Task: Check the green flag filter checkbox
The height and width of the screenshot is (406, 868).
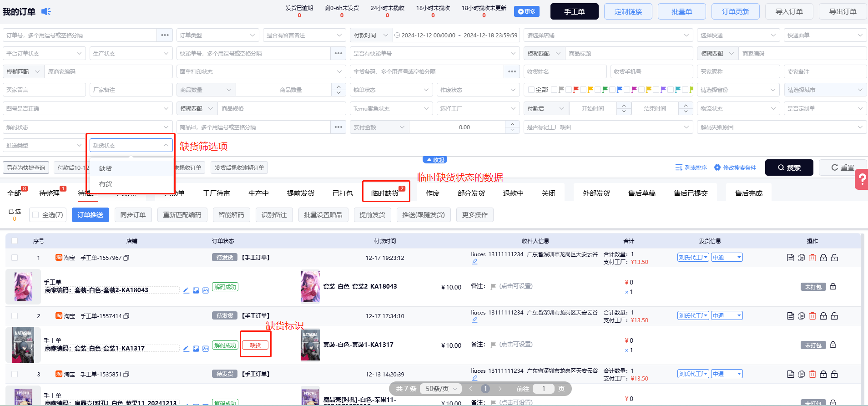Action: (598, 90)
